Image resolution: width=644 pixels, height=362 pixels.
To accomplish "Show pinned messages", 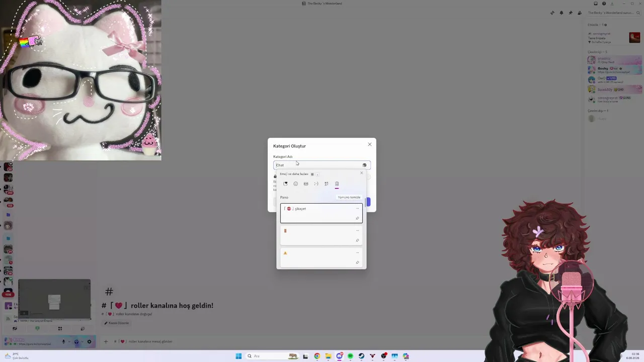I will pyautogui.click(x=571, y=13).
